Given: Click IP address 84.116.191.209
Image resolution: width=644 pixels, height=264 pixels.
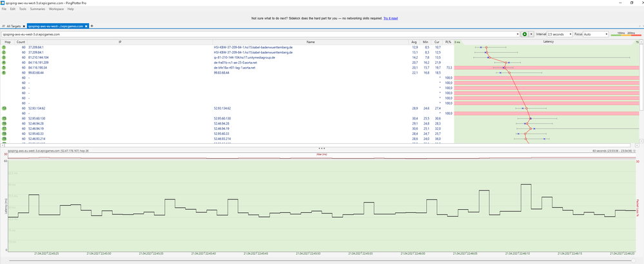Looking at the screenshot, I should click(x=38, y=63).
